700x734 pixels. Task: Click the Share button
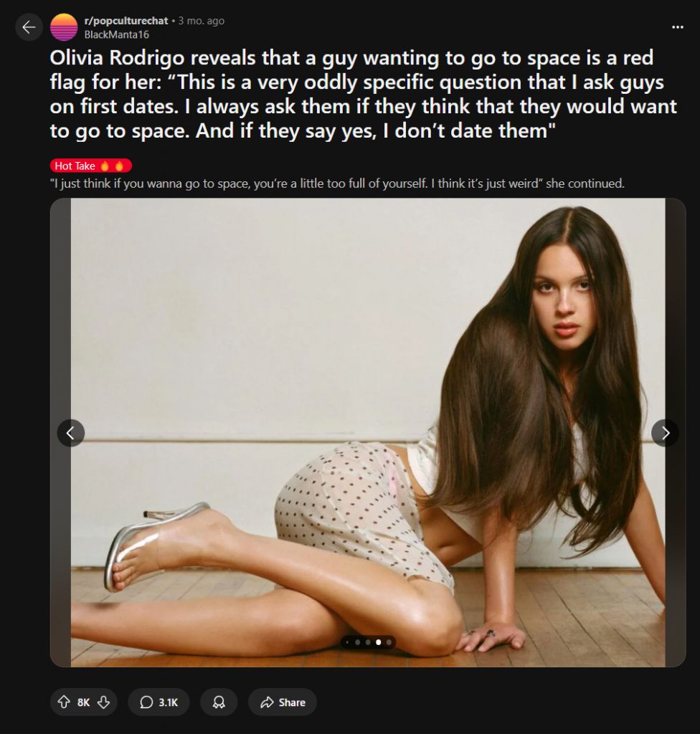pos(283,702)
